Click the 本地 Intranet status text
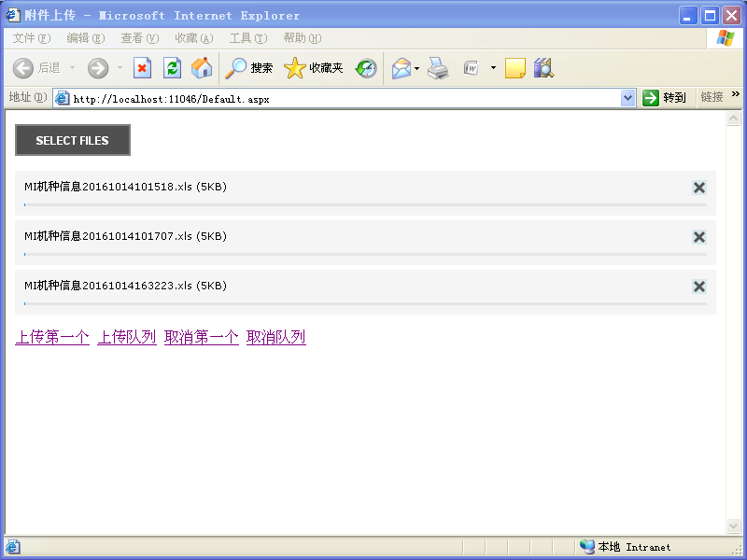Screen dimensions: 747x560 coord(634,547)
